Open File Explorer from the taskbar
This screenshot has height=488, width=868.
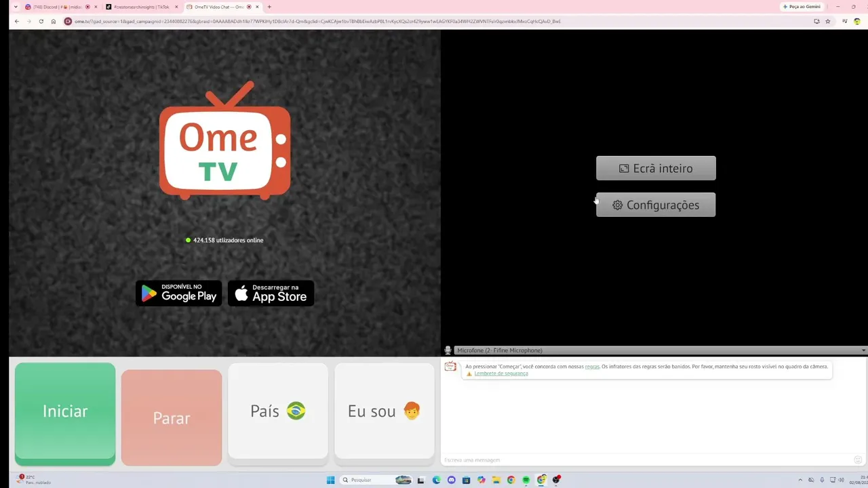point(496,480)
